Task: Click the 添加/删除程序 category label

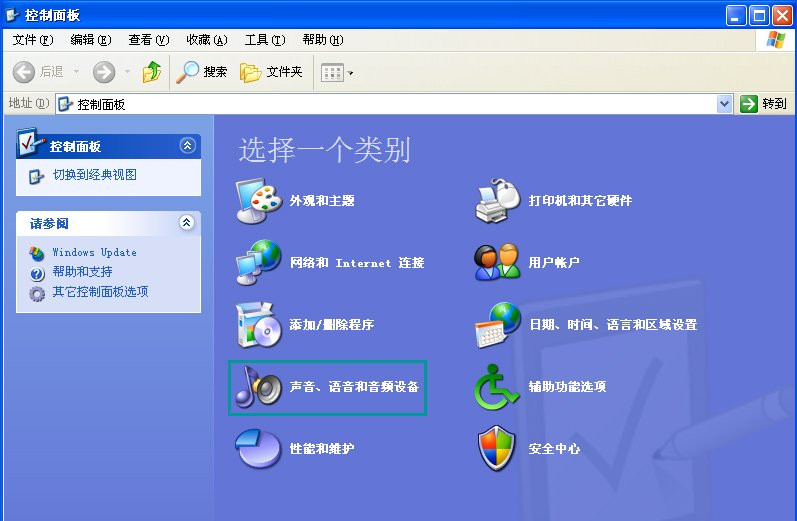Action: tap(331, 325)
